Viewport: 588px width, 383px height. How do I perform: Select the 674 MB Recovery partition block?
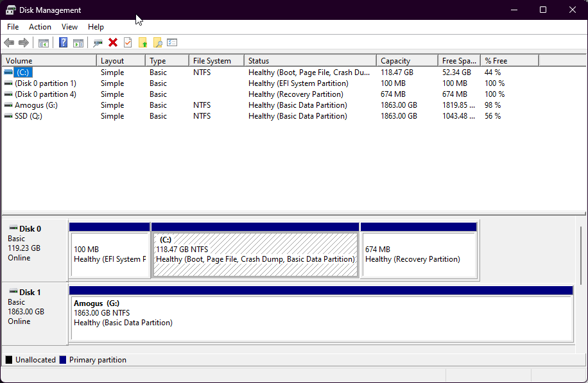click(x=419, y=250)
